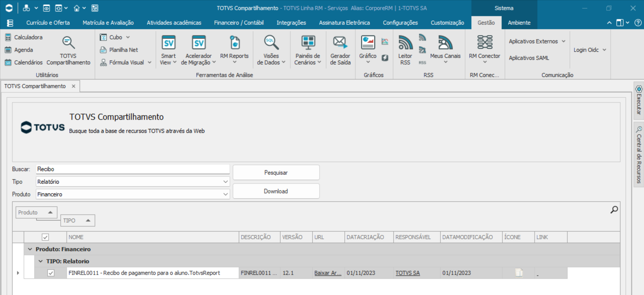644x295 pixels.
Task: Open the help question mark icon
Action: [638, 23]
